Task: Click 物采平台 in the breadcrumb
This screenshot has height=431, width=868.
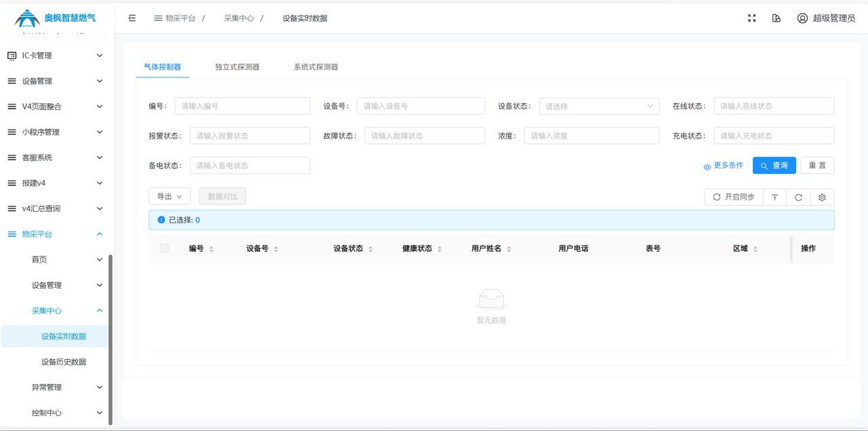Action: (x=180, y=18)
